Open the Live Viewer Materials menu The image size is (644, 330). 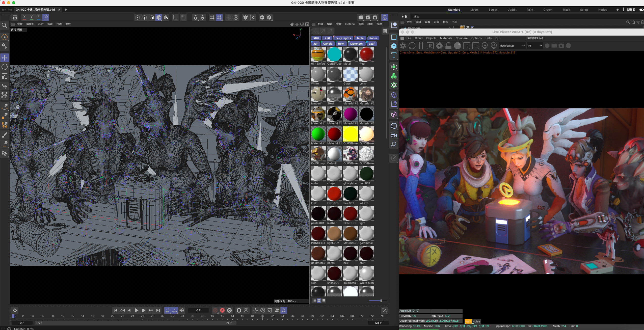point(446,38)
